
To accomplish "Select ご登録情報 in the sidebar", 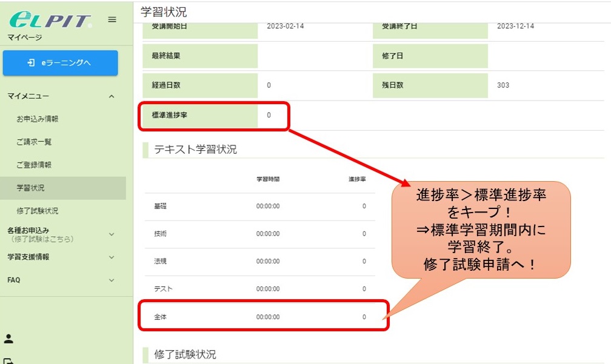I will coord(34,165).
